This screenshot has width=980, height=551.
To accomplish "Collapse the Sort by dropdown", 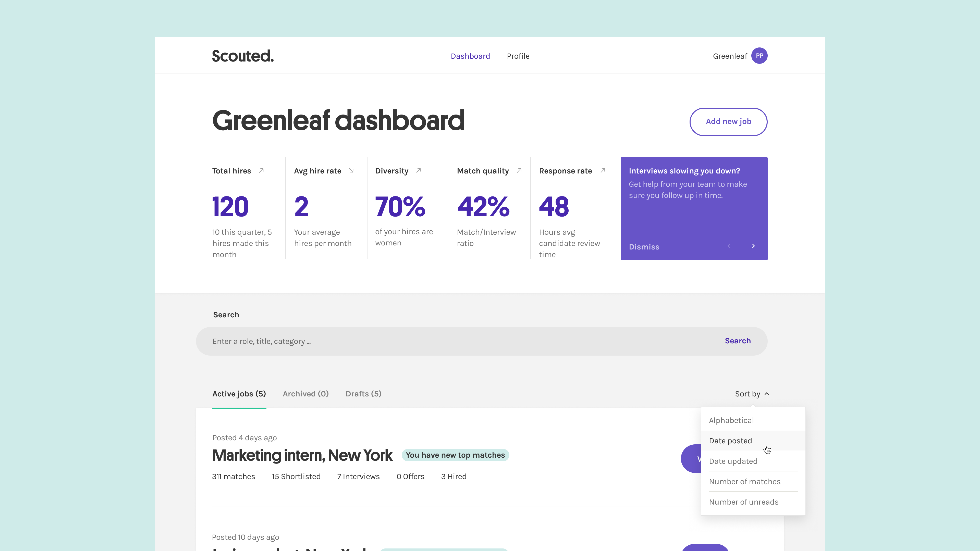I will (x=752, y=394).
